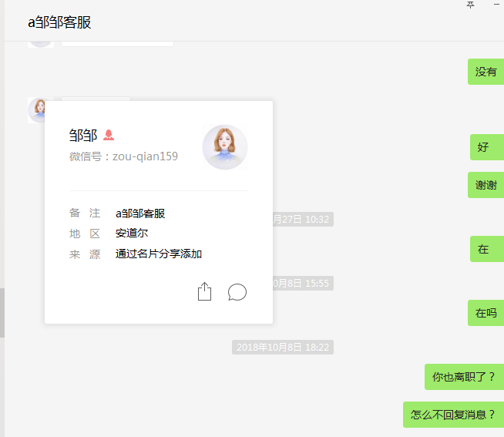This screenshot has width=504, height=437.
Task: Click the WeChat ID zou-qian159
Action: tap(145, 156)
